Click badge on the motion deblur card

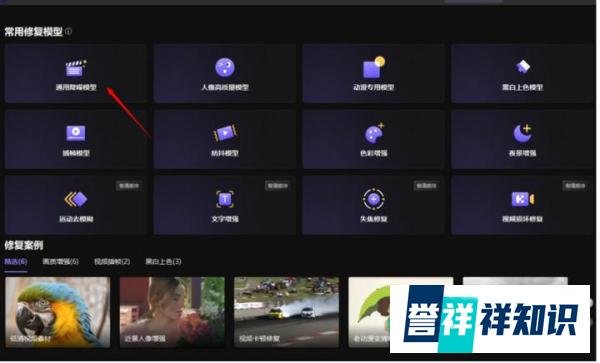129,186
